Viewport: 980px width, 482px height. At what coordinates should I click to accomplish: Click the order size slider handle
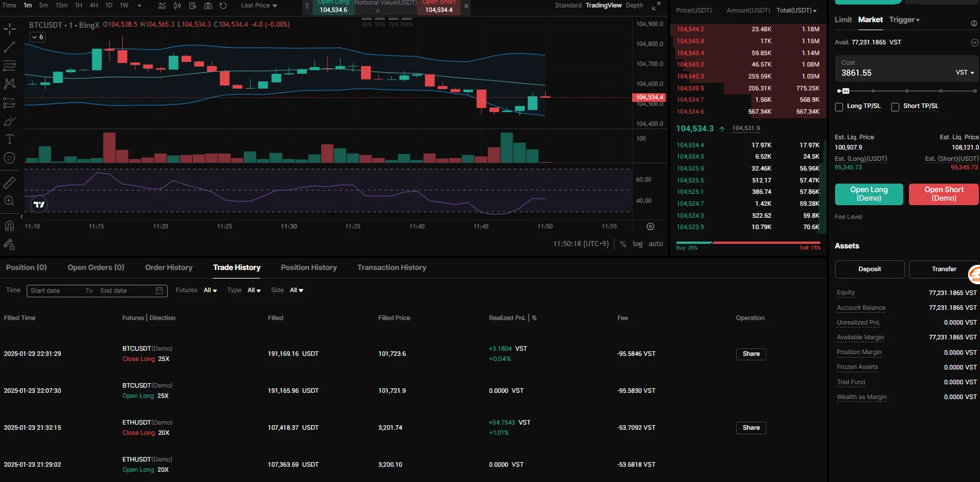[845, 91]
